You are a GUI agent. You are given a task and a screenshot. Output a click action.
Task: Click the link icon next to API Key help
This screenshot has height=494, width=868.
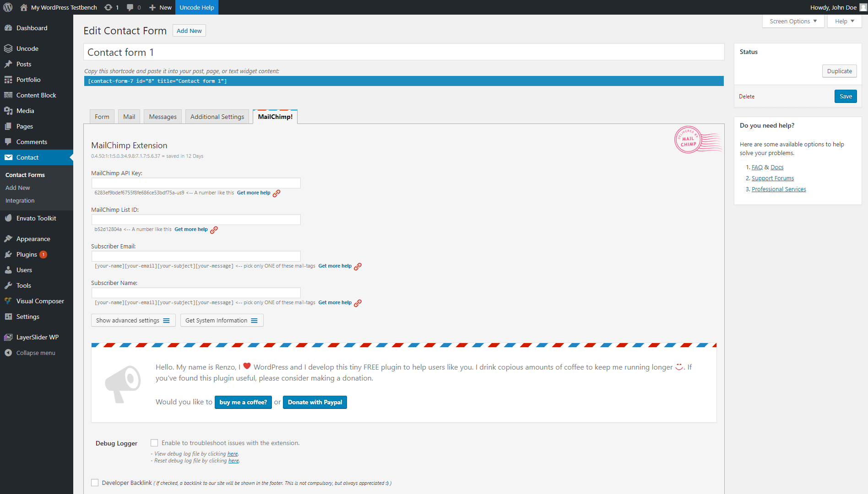pos(277,193)
